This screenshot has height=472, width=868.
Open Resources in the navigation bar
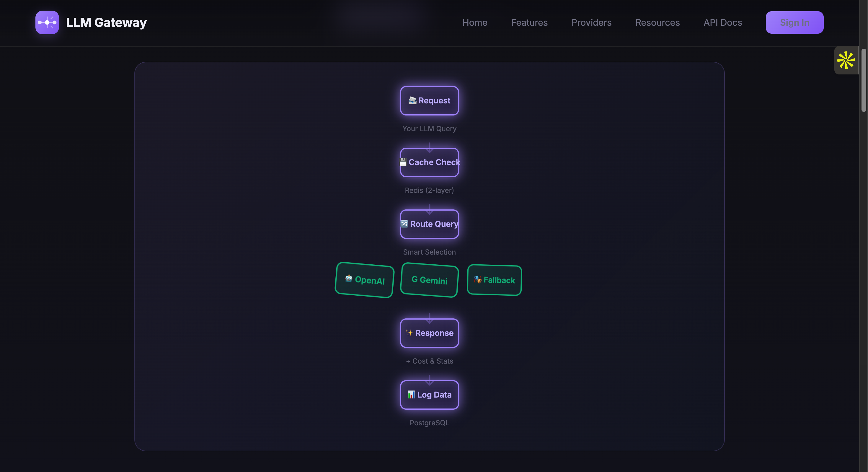[657, 22]
